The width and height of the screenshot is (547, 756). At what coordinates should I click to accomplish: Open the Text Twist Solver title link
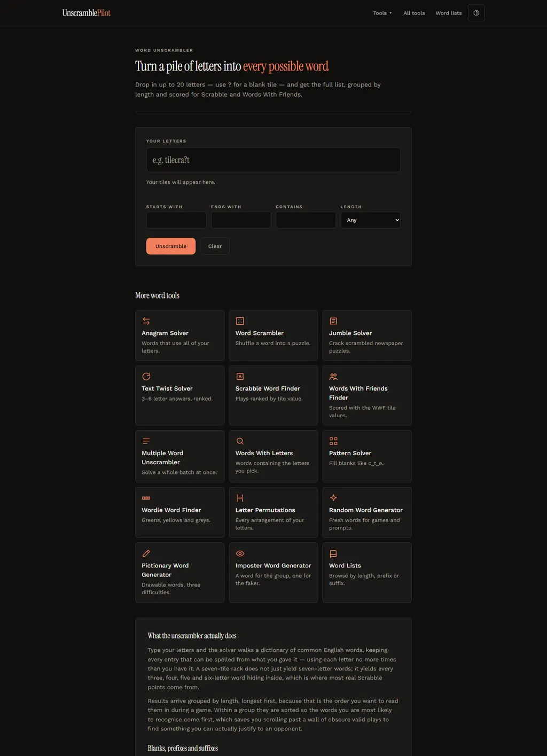point(167,388)
